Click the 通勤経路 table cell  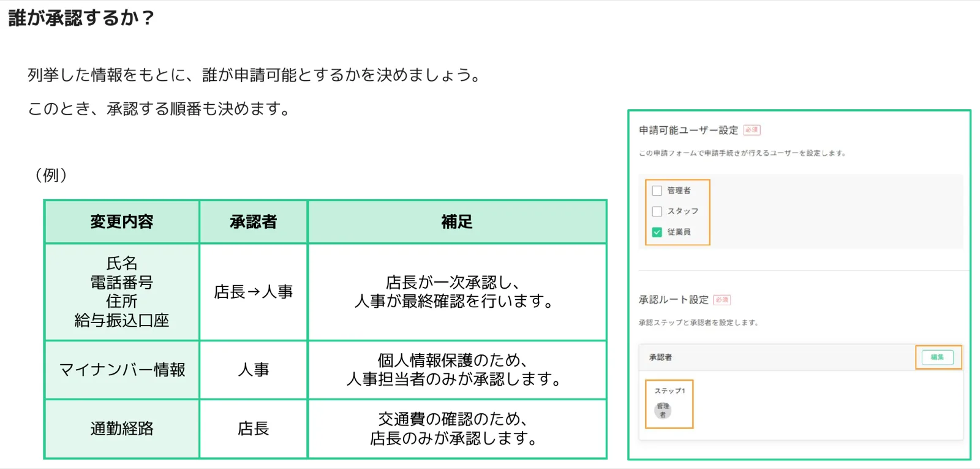pyautogui.click(x=122, y=429)
